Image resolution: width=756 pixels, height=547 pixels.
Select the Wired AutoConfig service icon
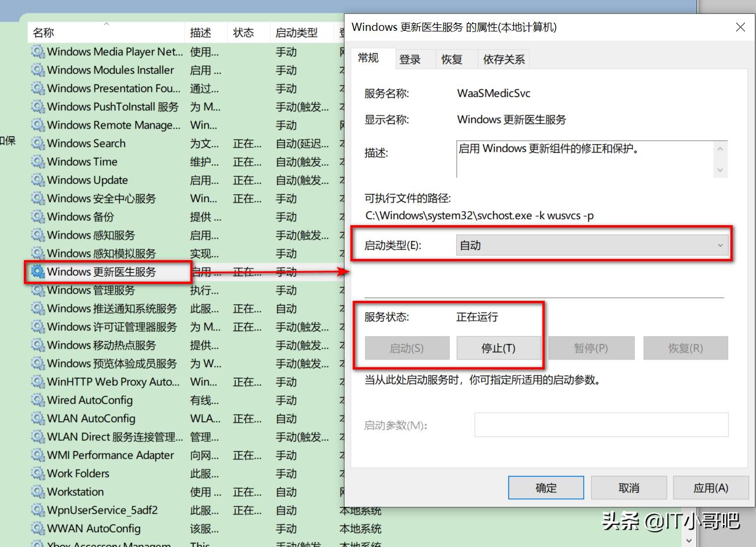(38, 400)
